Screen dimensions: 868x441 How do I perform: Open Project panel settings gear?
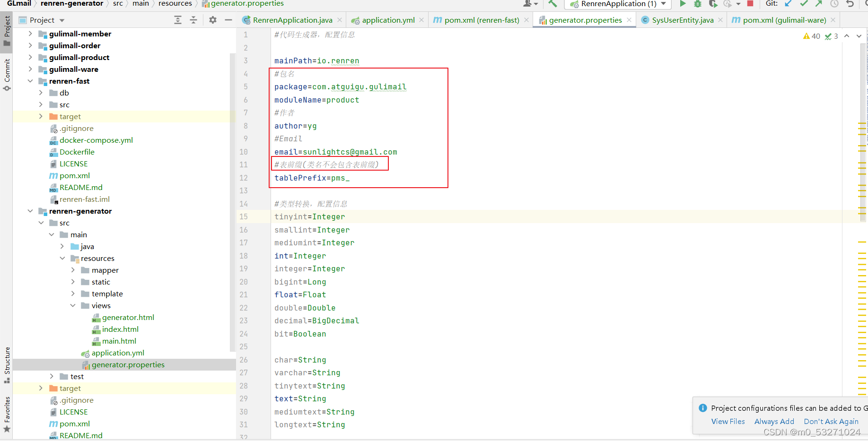pyautogui.click(x=213, y=20)
